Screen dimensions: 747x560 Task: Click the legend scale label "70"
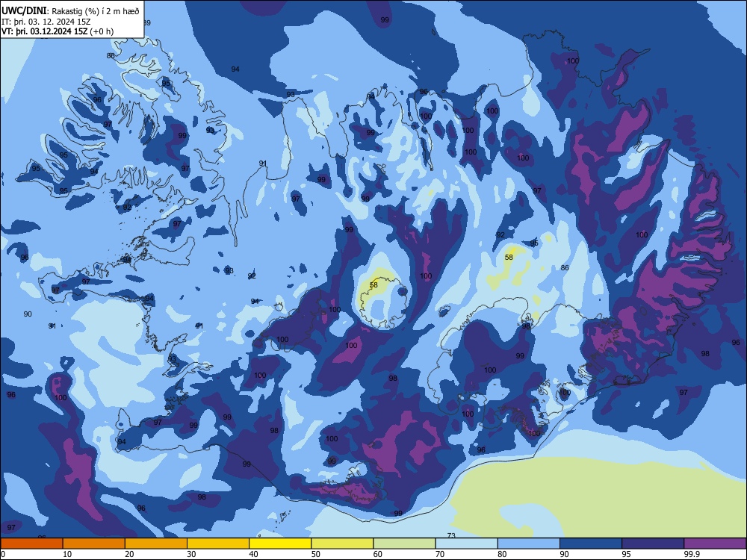coord(440,554)
